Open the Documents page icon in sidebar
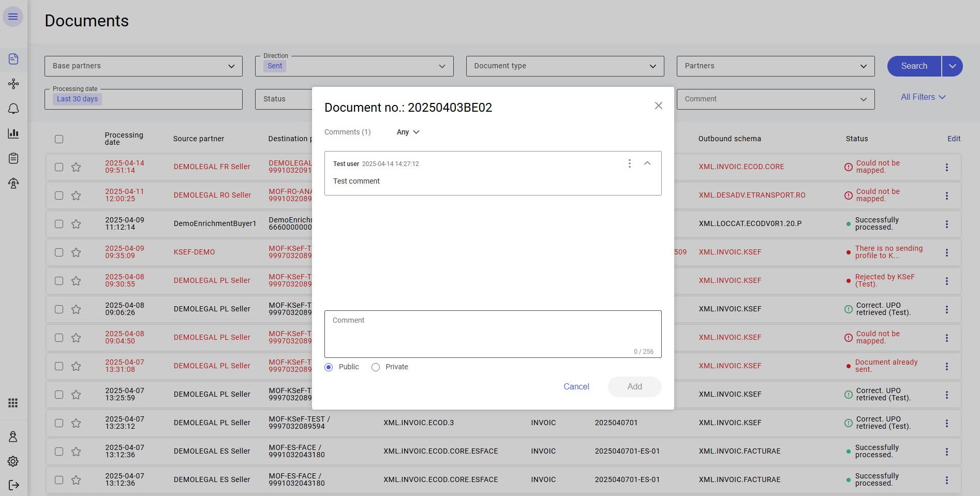The height and width of the screenshot is (496, 980). (x=13, y=59)
